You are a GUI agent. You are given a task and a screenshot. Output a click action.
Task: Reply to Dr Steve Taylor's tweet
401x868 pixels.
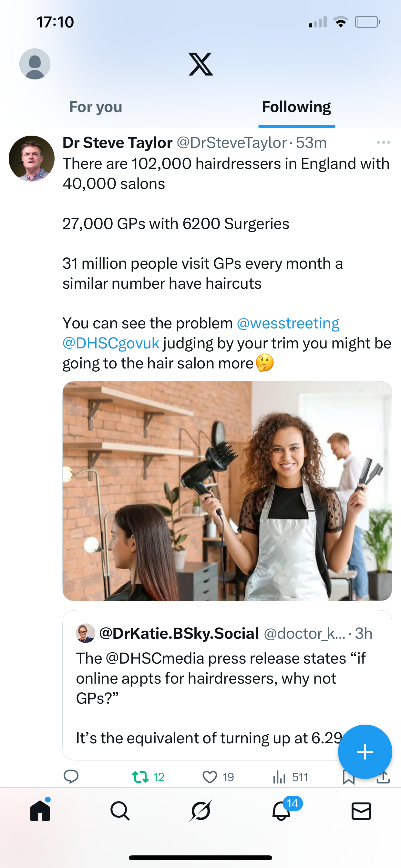(71, 777)
